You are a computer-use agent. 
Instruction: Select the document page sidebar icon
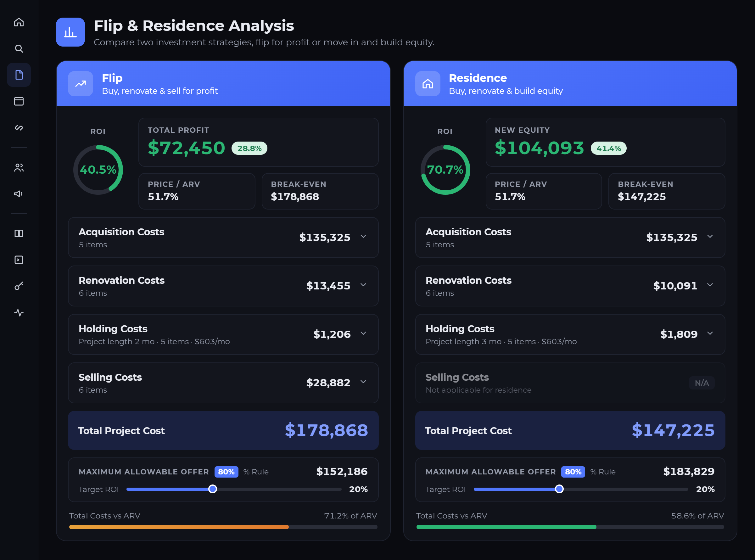(19, 75)
